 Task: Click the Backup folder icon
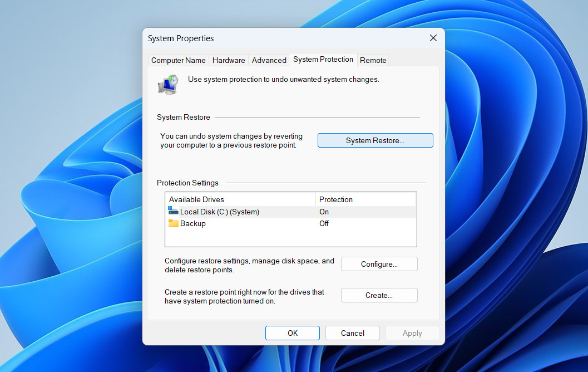(173, 223)
